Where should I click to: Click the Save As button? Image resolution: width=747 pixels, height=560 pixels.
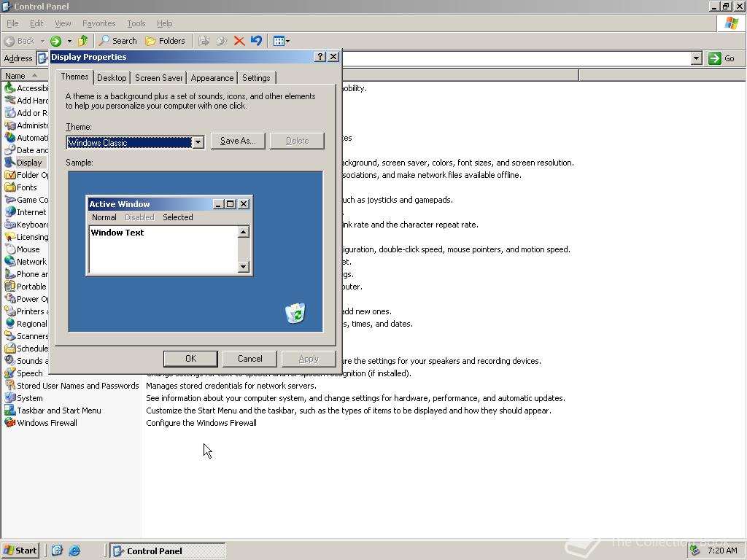pyautogui.click(x=238, y=141)
